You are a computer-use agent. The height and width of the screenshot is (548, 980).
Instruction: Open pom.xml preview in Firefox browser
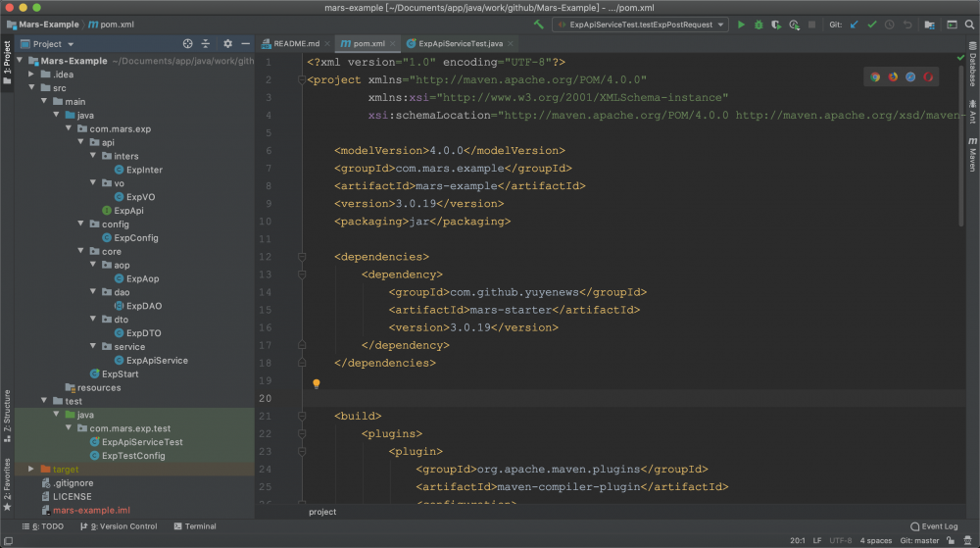tap(893, 77)
